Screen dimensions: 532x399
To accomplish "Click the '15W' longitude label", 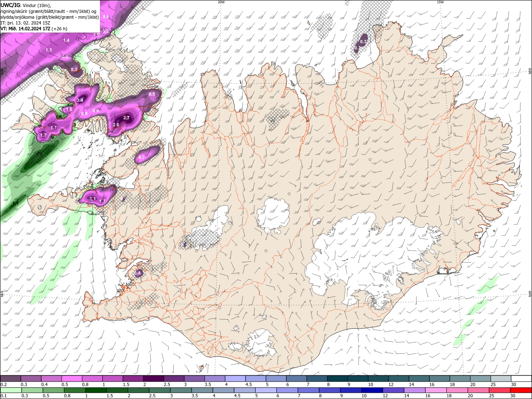I will [x=440, y=2].
